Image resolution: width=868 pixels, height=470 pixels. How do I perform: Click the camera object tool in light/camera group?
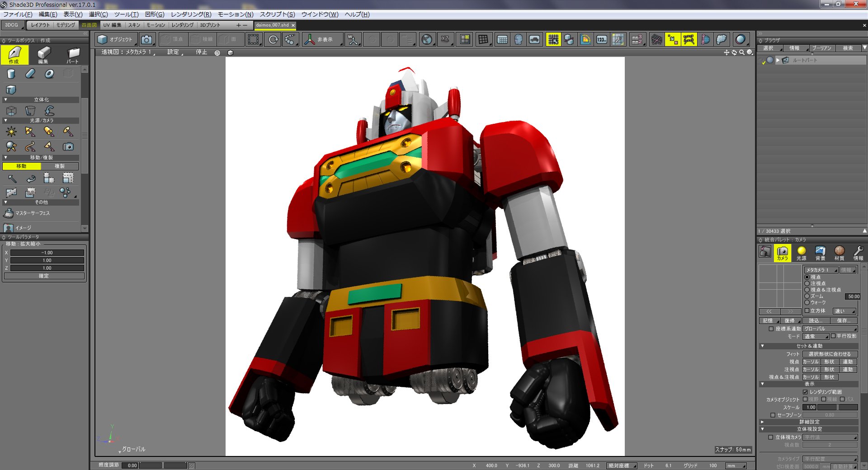68,146
